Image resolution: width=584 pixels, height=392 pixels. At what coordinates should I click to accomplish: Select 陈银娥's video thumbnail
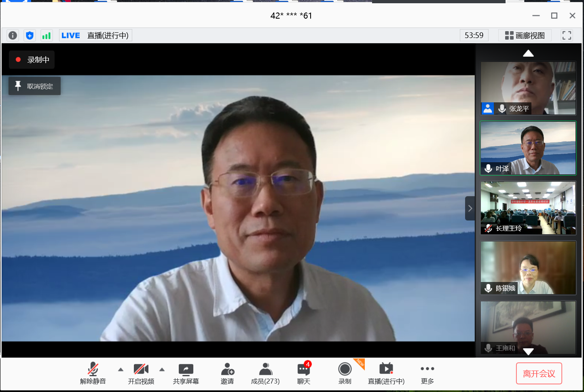528,268
